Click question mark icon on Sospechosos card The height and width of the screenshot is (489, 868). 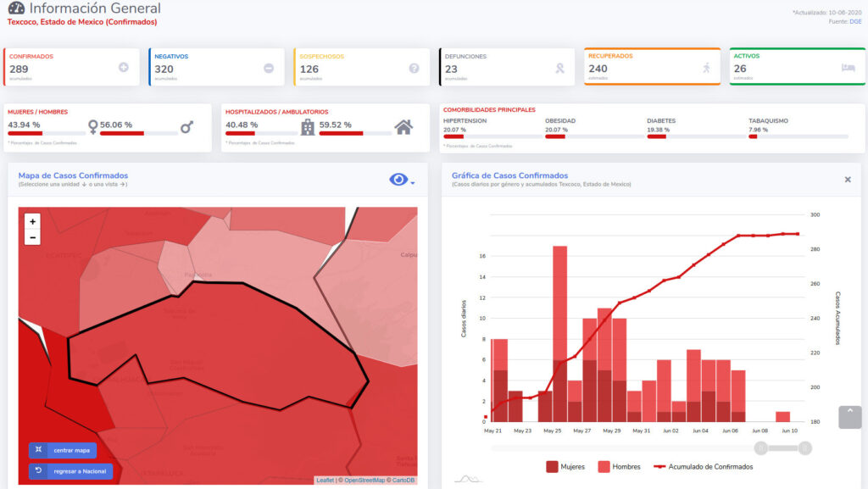pyautogui.click(x=414, y=68)
